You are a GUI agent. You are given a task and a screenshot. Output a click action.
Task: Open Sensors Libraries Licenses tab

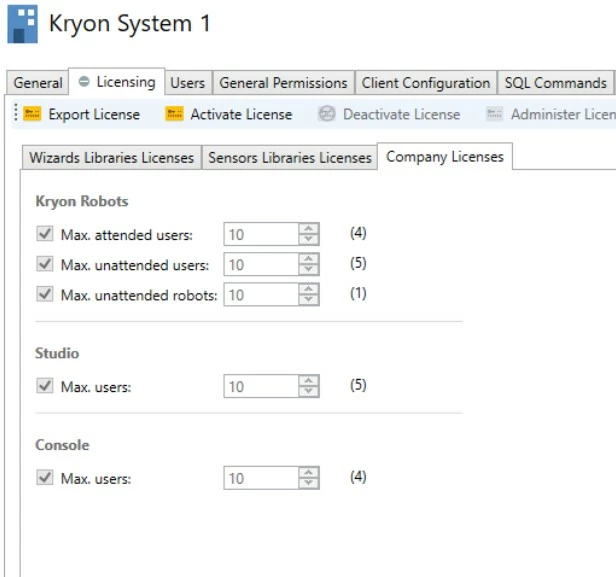290,158
